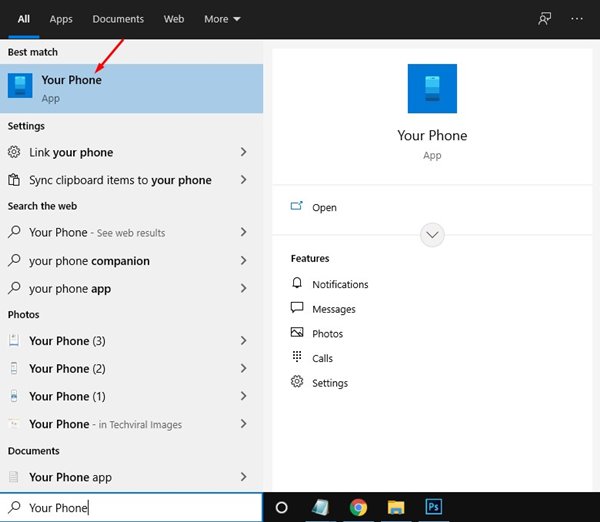This screenshot has height=522, width=600.
Task: Expand the Your Phone (3) arrow
Action: (243, 341)
